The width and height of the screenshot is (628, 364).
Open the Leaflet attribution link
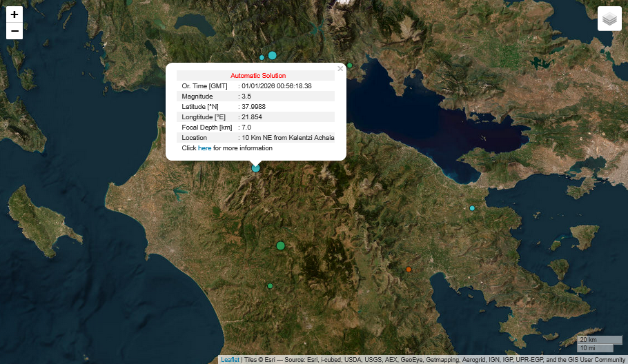click(x=230, y=360)
